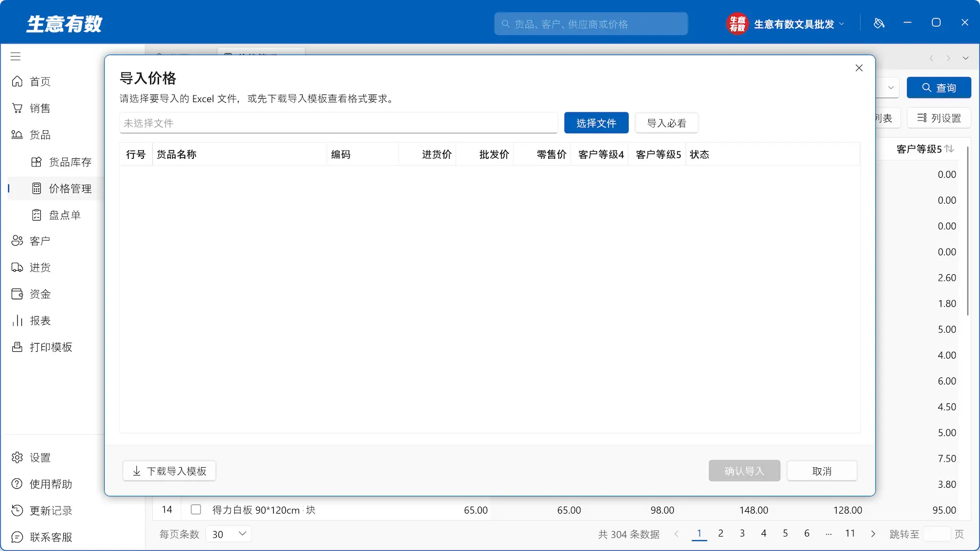Tick the checkbox for 得力白板 row 14
The height and width of the screenshot is (551, 980).
[x=195, y=510]
